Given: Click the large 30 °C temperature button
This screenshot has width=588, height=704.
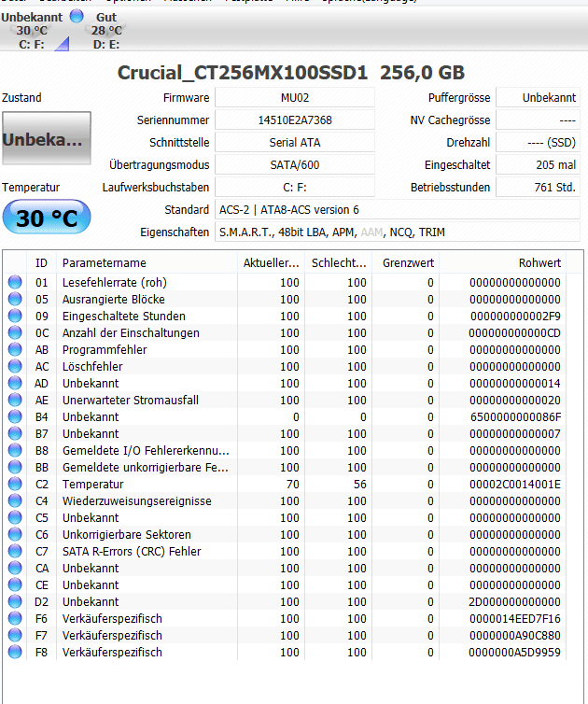Looking at the screenshot, I should coord(47,217).
